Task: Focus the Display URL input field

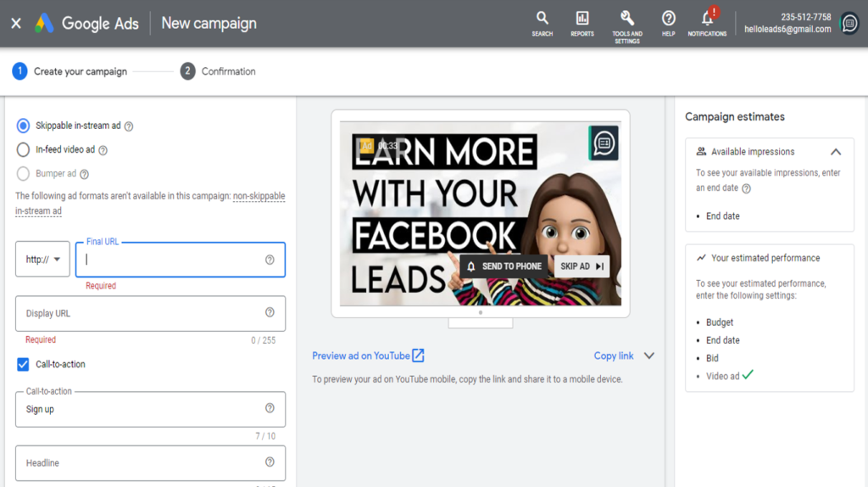Action: pyautogui.click(x=151, y=313)
